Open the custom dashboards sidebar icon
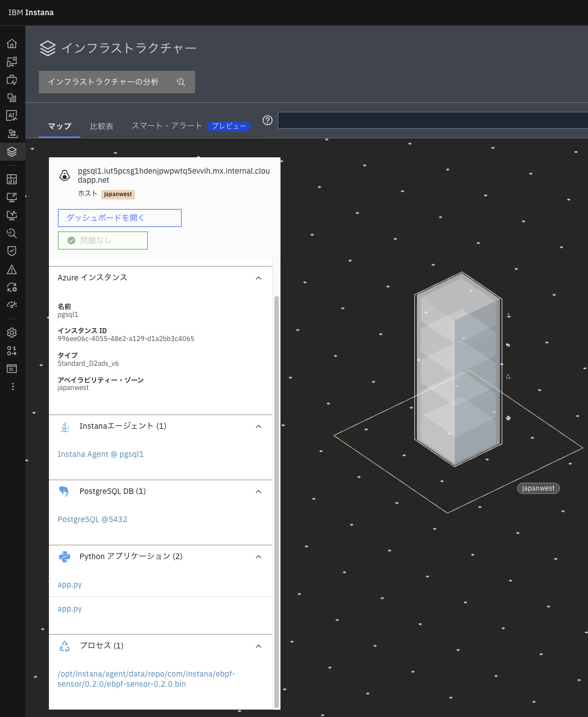The height and width of the screenshot is (717, 588). point(12,179)
